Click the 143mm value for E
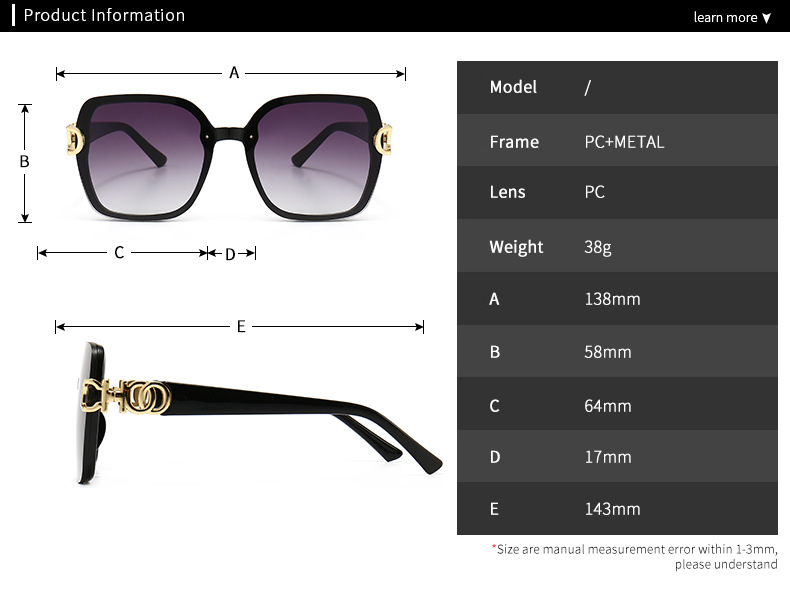This screenshot has width=790, height=590. pos(612,509)
